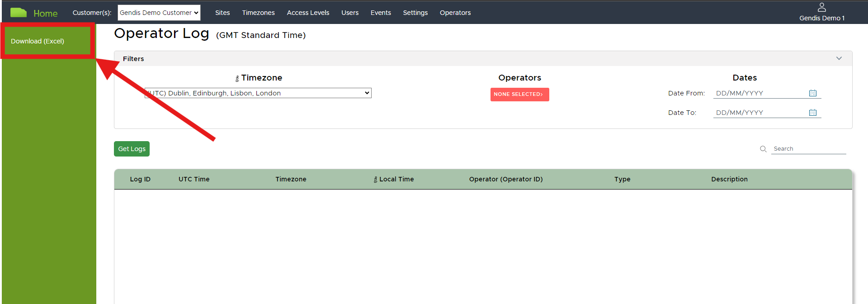Viewport: 868px width, 304px height.
Task: Click into the Search field
Action: tap(808, 149)
